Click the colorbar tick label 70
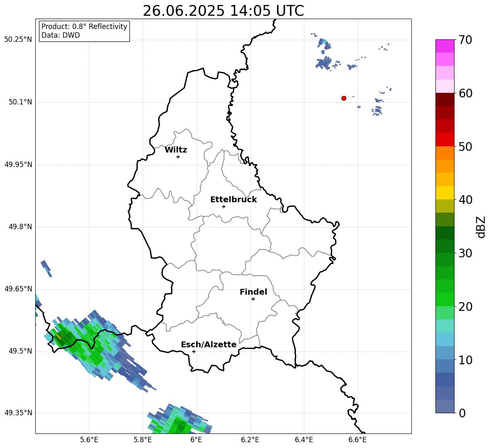Screen dimensions: 491x448 [x=465, y=40]
